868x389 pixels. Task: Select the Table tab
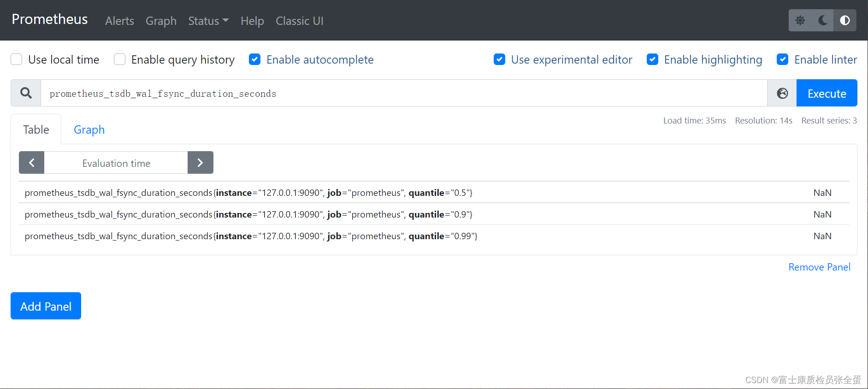36,130
